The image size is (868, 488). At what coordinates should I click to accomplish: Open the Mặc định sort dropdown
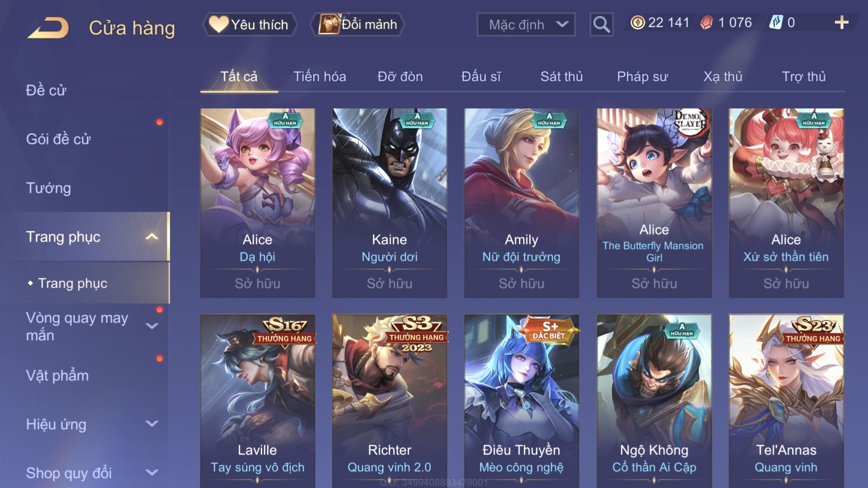click(x=526, y=24)
